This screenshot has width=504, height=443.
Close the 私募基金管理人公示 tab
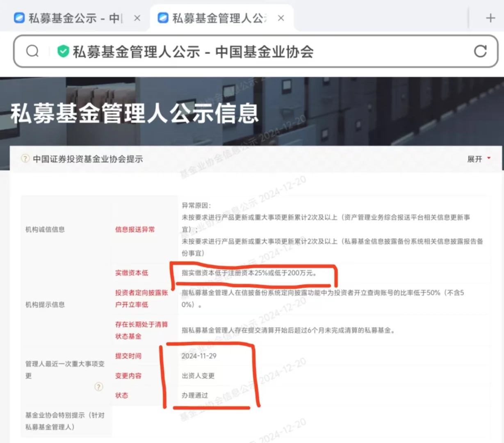[x=281, y=18]
